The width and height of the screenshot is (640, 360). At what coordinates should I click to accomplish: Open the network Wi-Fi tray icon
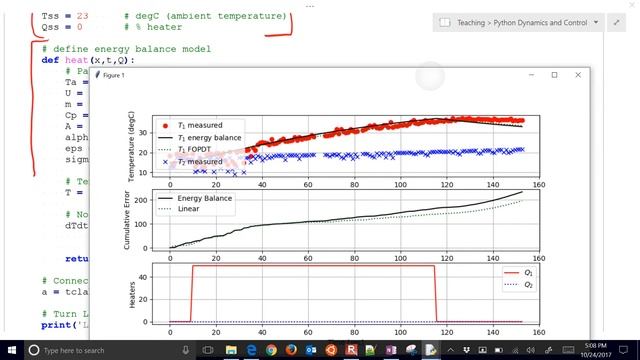click(515, 350)
